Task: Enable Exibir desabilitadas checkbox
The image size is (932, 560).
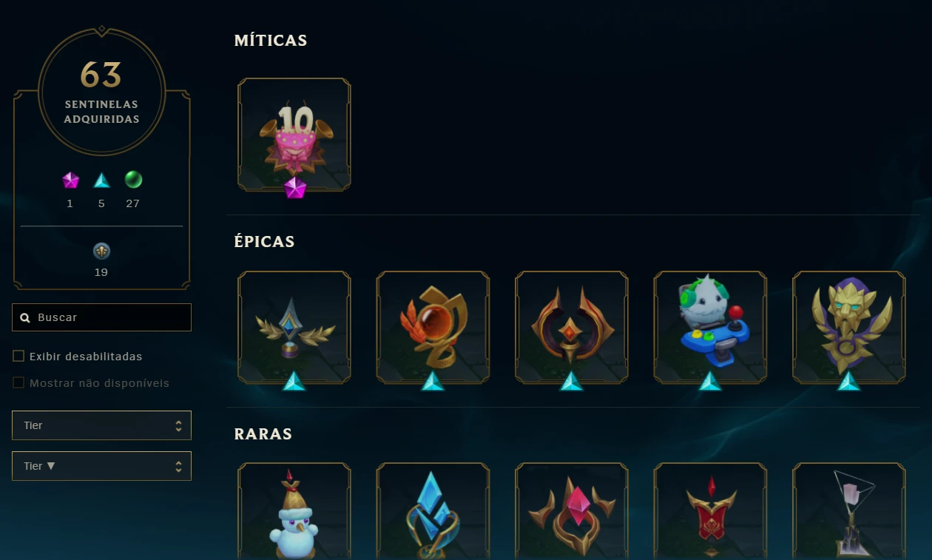Action: [18, 357]
